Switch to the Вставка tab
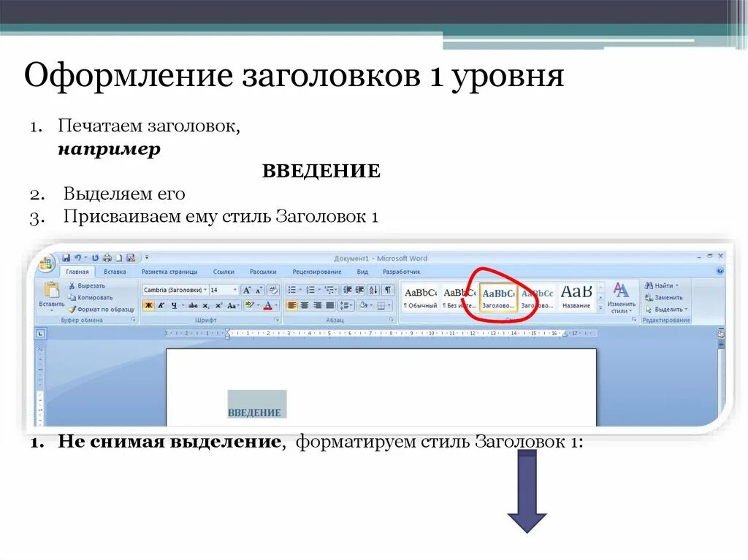The image size is (748, 560). click(x=115, y=272)
